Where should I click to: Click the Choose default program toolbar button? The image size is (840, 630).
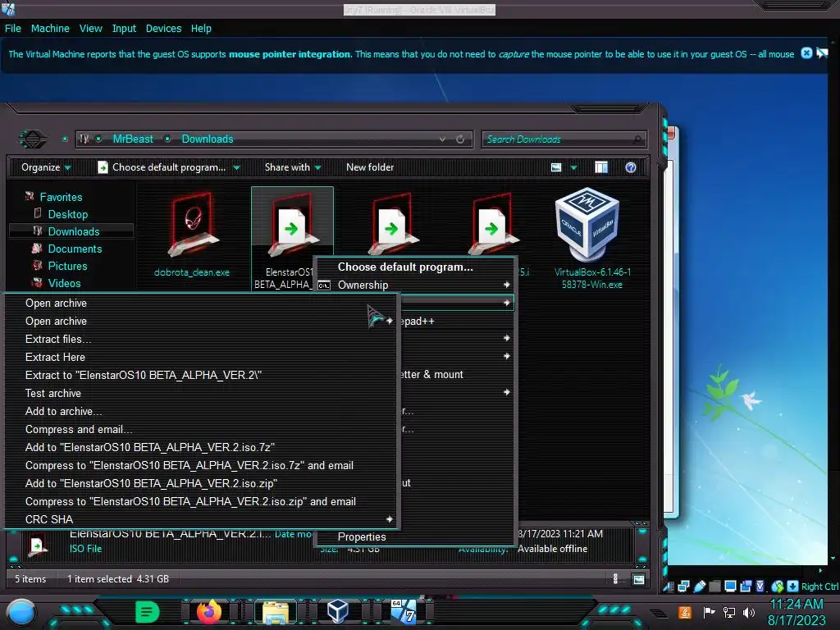coord(162,167)
